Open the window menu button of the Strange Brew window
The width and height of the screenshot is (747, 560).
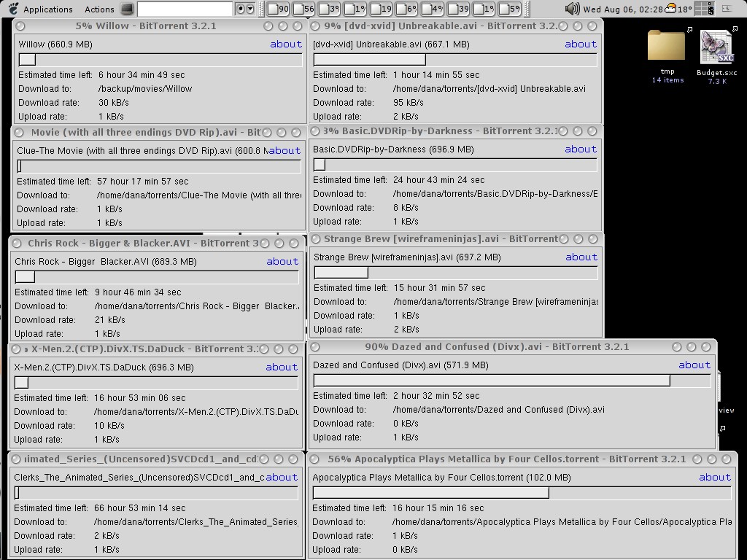pos(316,239)
